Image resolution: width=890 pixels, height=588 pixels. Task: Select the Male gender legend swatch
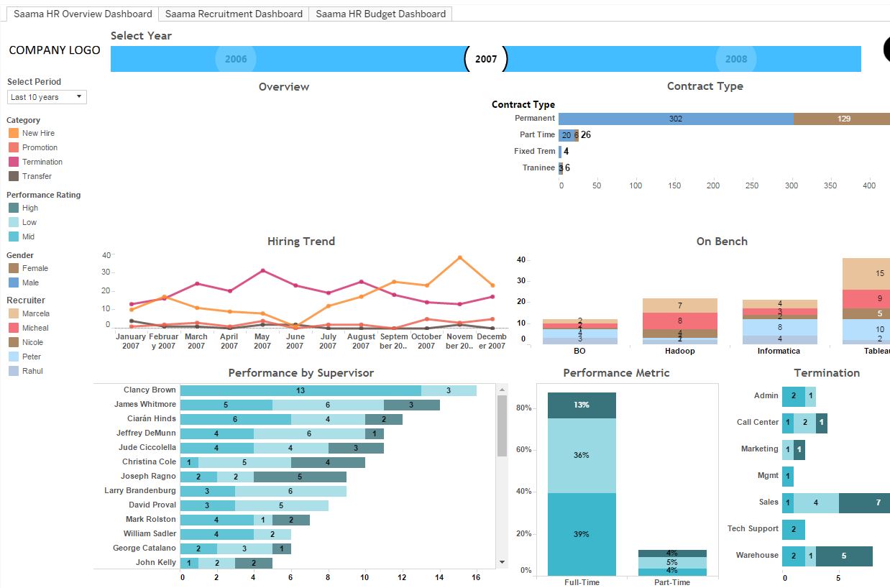pos(14,282)
